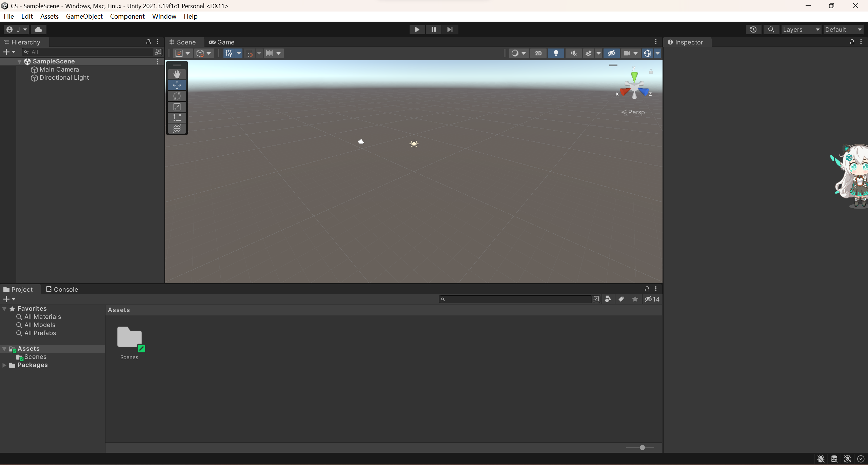This screenshot has height=465, width=868.
Task: Open the Layers dropdown
Action: point(801,30)
